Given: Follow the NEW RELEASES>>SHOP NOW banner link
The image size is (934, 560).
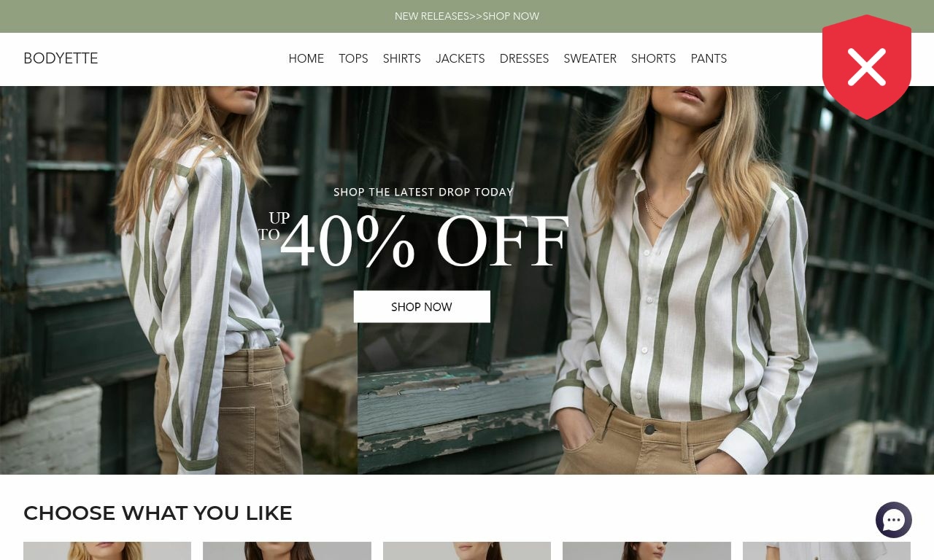Looking at the screenshot, I should (x=467, y=16).
